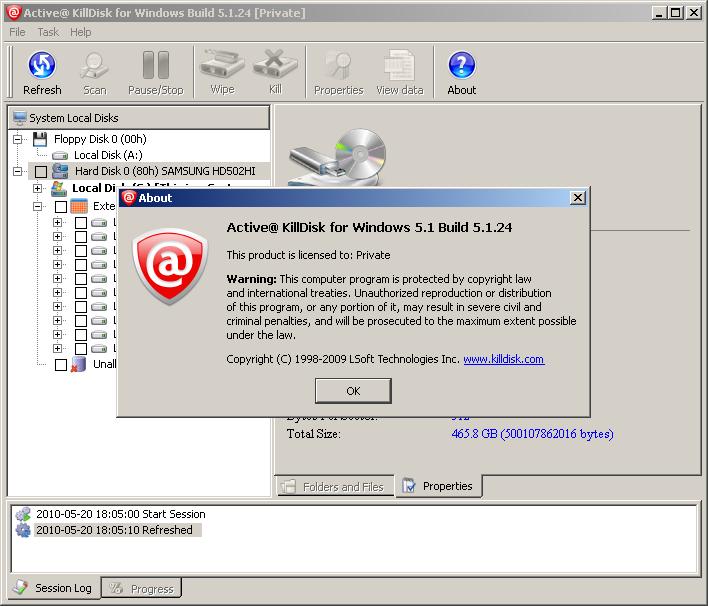
Task: Click the USB and CD media illustration
Action: tap(337, 157)
